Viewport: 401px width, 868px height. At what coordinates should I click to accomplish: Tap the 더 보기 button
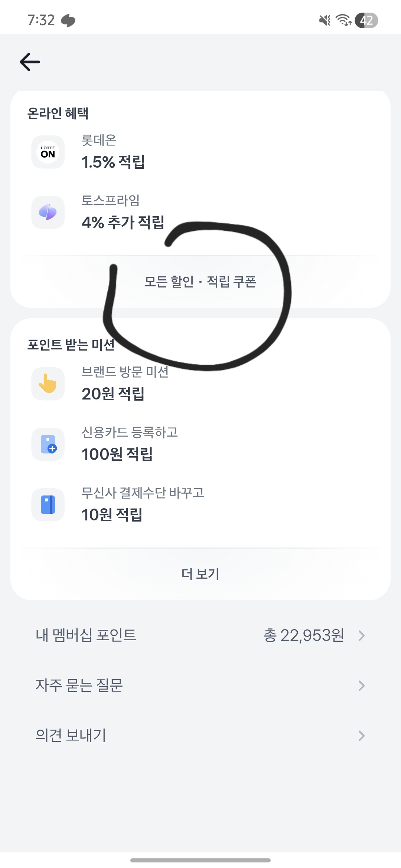pyautogui.click(x=200, y=574)
